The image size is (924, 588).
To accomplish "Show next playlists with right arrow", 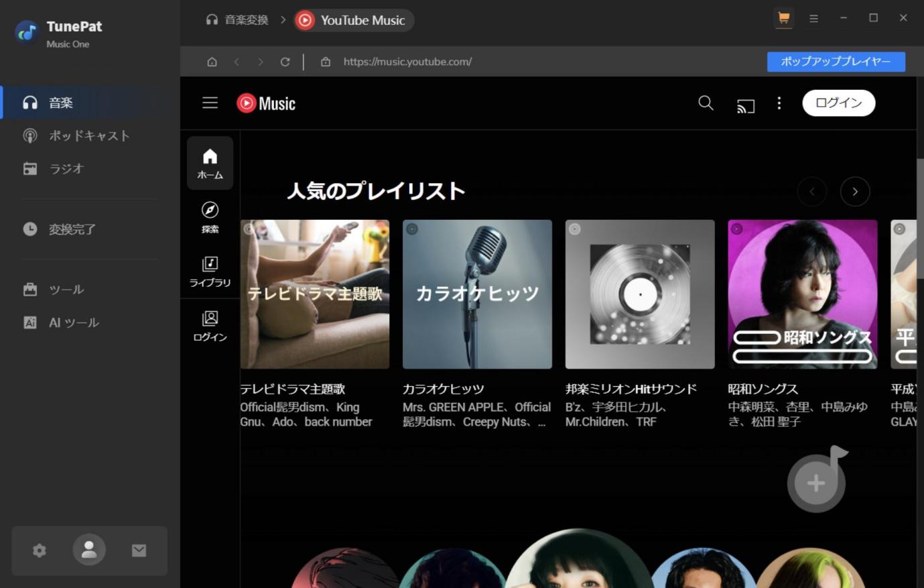I will [x=855, y=192].
